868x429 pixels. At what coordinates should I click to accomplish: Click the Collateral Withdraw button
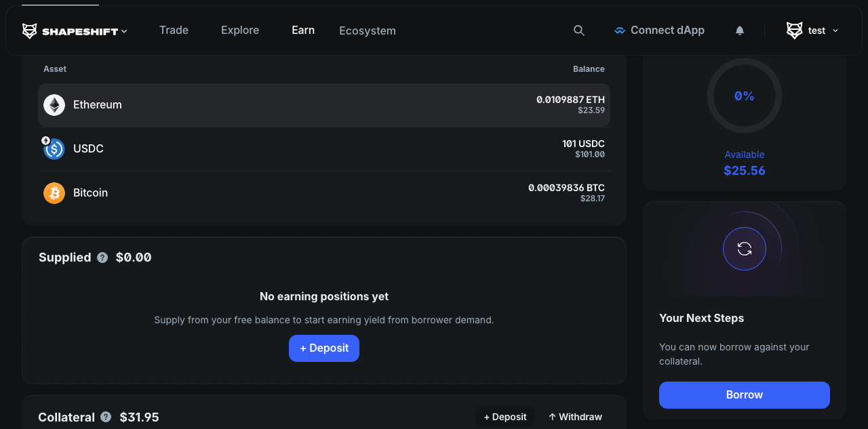tap(575, 417)
